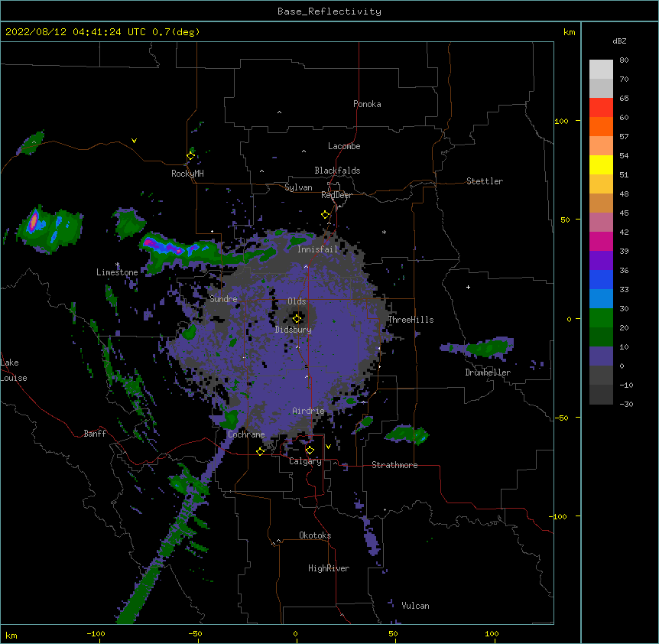Click the legend value 65
The height and width of the screenshot is (644, 659).
624,98
